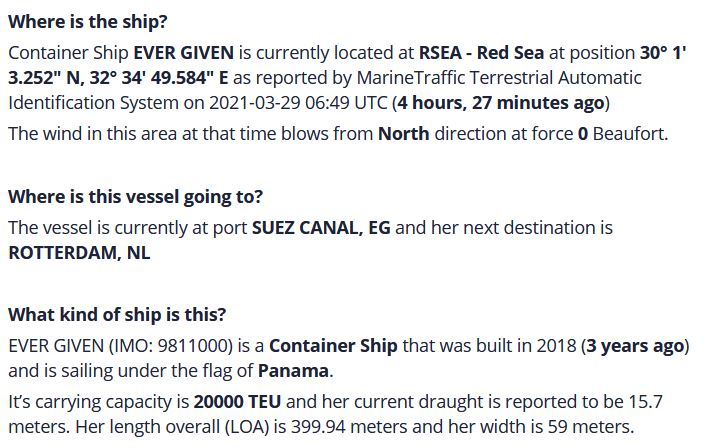
Task: Click the bold North wind direction
Action: 403,134
